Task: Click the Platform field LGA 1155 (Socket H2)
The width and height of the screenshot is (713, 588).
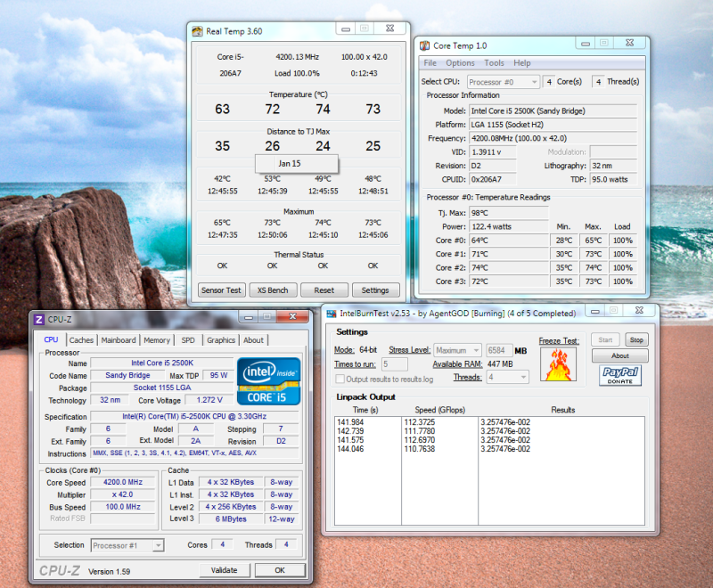Action: click(553, 125)
